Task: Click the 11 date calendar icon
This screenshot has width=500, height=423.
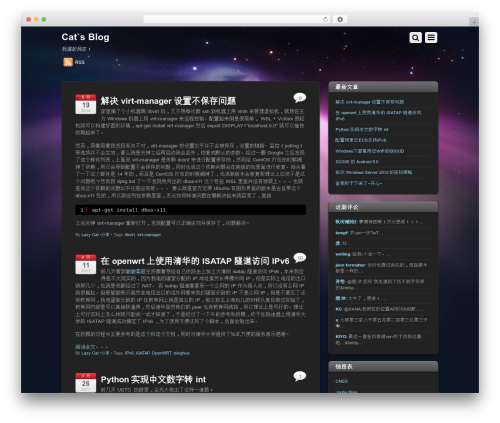Action: click(86, 264)
